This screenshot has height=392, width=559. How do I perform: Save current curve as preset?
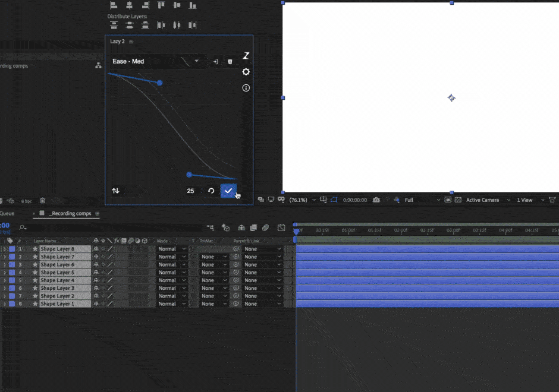(x=215, y=62)
